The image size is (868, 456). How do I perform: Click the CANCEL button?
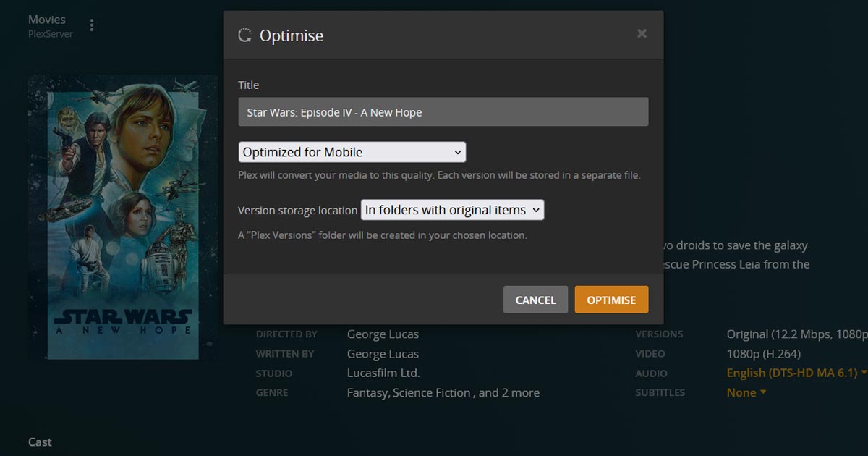(x=535, y=299)
